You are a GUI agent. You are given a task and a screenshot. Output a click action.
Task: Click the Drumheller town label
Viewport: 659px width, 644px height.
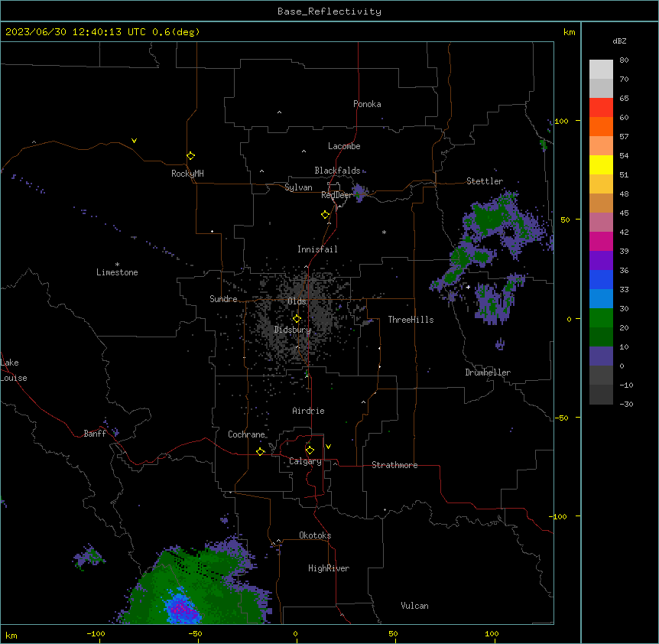(x=488, y=372)
